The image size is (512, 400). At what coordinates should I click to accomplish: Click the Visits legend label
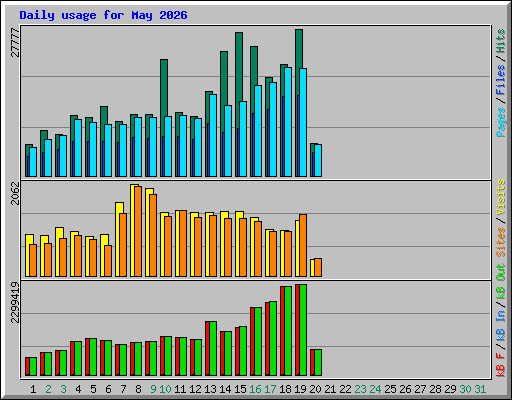[x=500, y=197]
